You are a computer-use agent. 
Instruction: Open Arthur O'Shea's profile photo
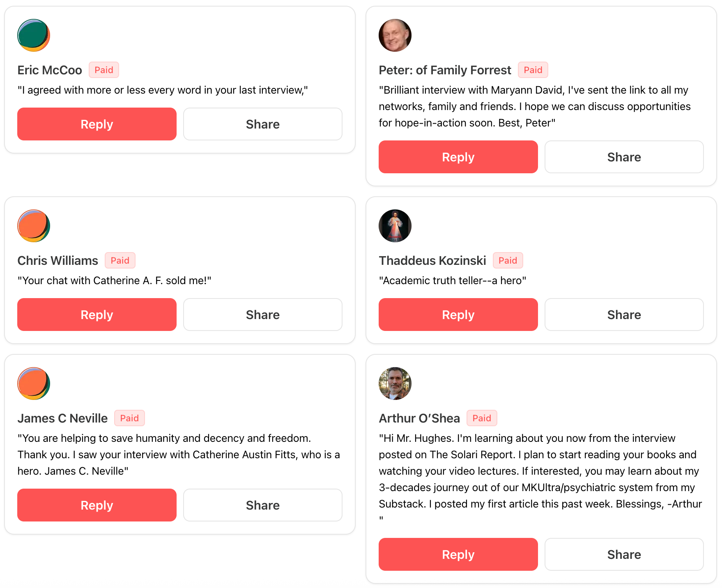pos(395,384)
